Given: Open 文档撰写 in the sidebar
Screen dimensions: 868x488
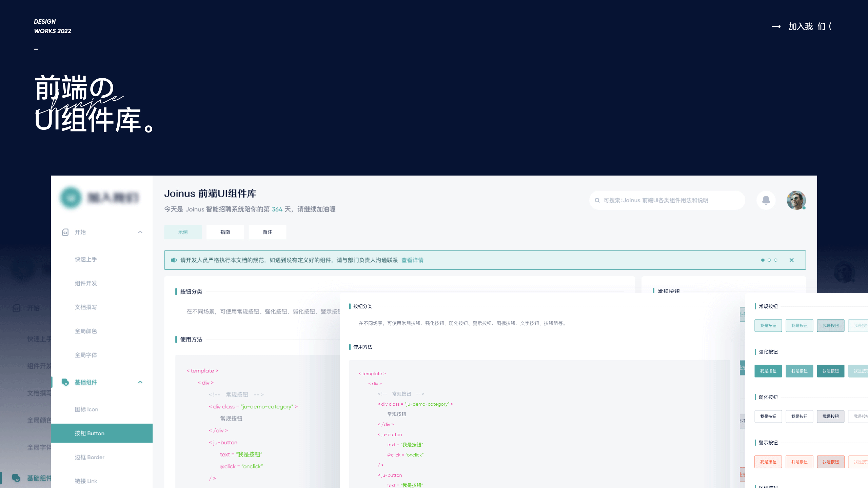Looking at the screenshot, I should [x=86, y=307].
